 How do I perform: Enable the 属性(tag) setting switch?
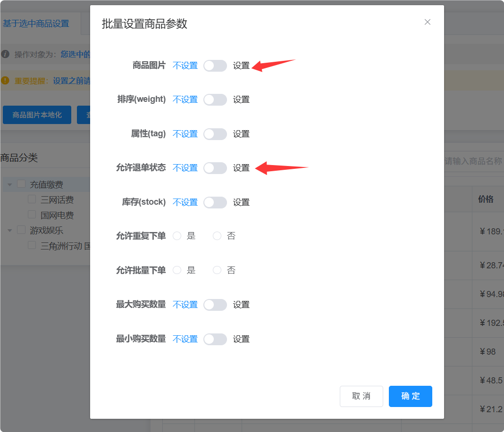(x=215, y=134)
